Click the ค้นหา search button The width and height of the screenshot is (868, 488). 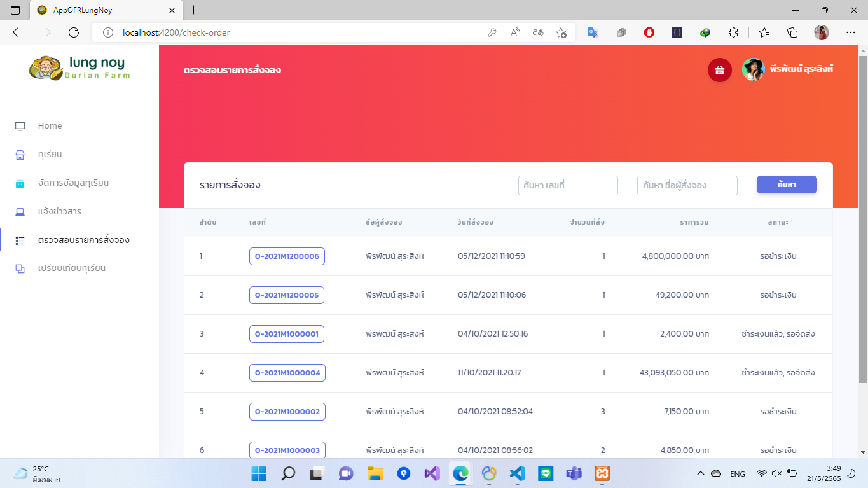787,185
